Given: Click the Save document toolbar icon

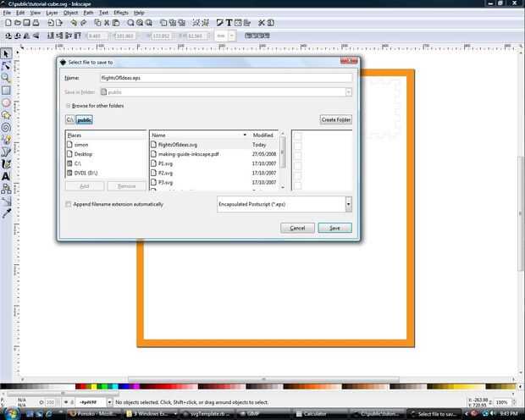Looking at the screenshot, I should coord(26,23).
